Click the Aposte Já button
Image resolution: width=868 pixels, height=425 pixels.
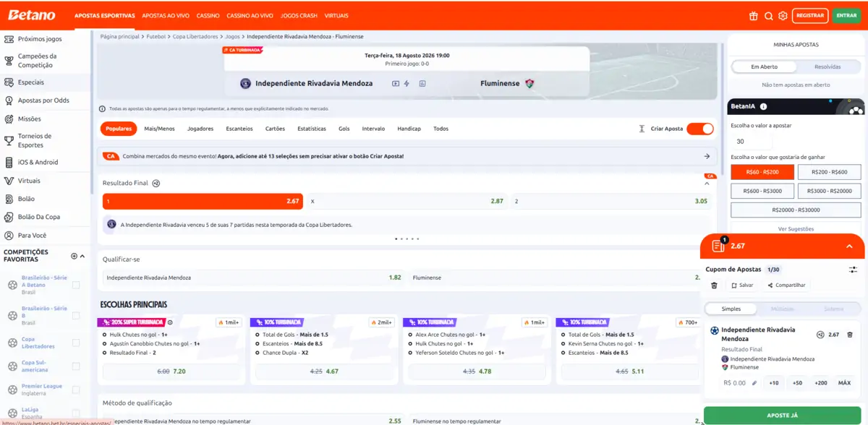click(x=783, y=416)
